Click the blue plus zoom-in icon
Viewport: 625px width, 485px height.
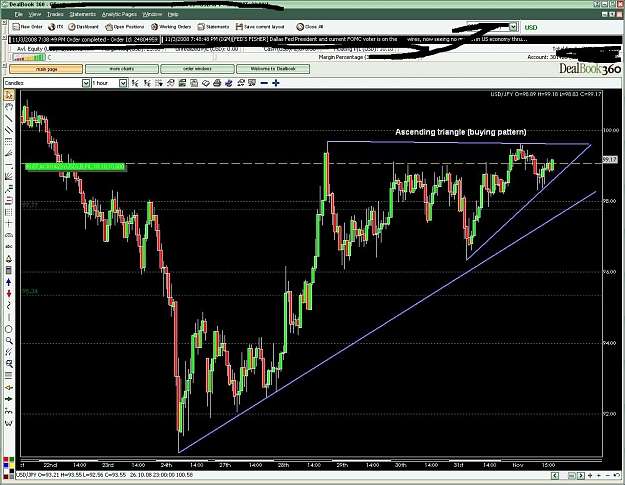coord(276,83)
